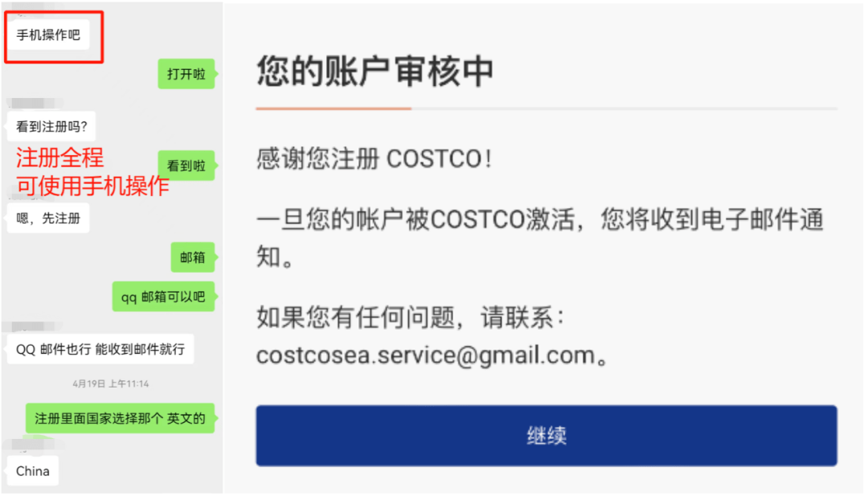Select the 手机操作吧 chat message

pos(48,35)
